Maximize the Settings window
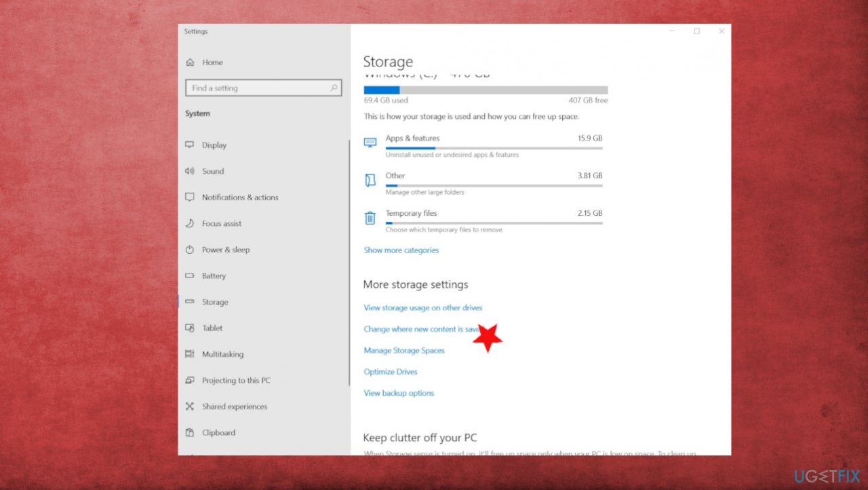The height and width of the screenshot is (490, 868). coord(696,31)
